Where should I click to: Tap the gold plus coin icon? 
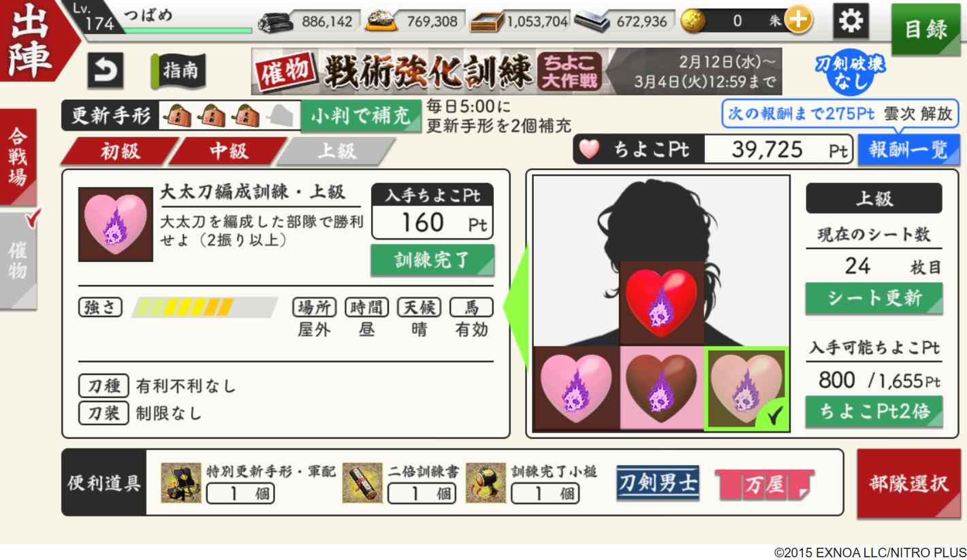(x=797, y=20)
